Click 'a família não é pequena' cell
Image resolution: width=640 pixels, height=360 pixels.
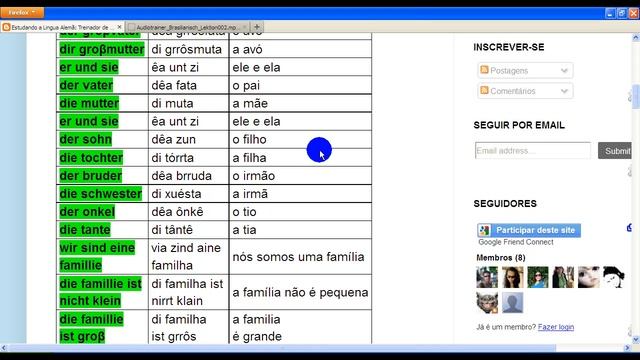coord(300,292)
